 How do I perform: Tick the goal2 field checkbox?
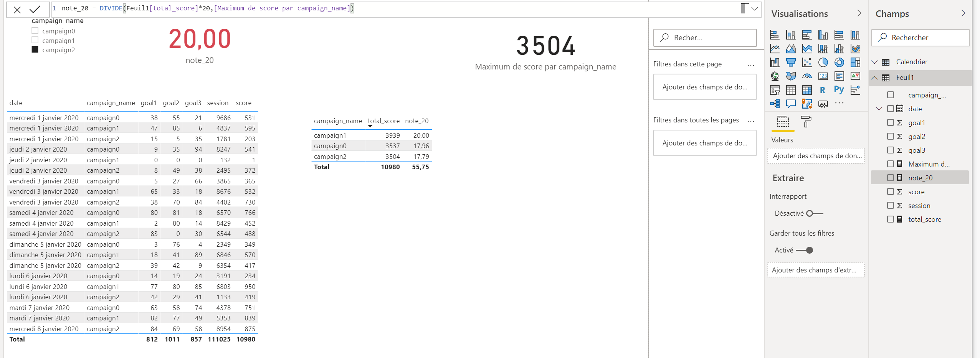891,136
